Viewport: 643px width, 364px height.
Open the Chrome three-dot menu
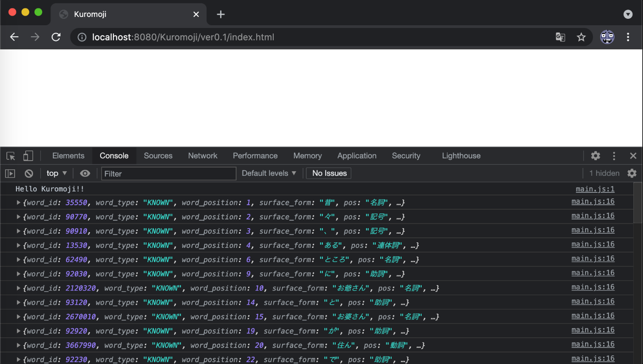(628, 37)
